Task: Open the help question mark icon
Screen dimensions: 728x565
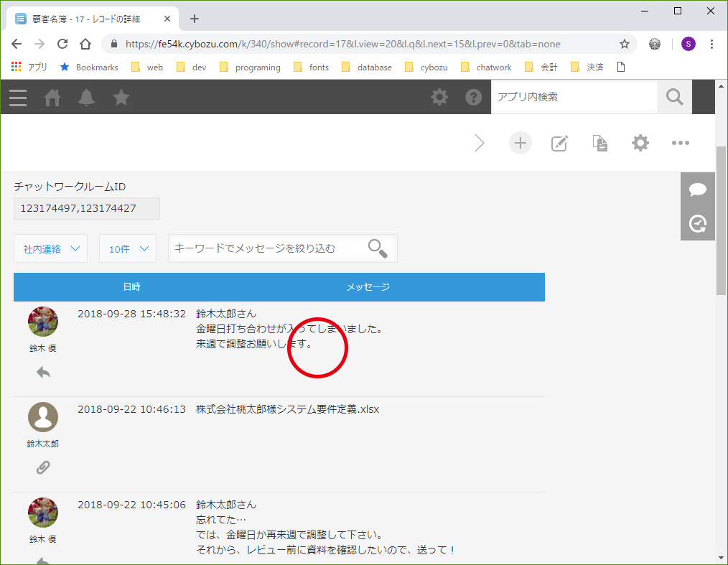Action: click(473, 97)
